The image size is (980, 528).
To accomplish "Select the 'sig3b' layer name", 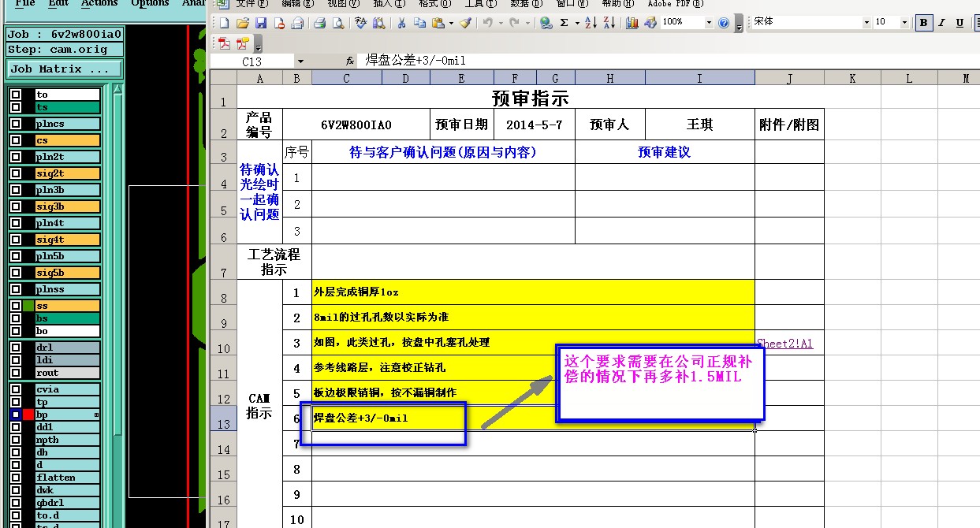I will (68, 206).
